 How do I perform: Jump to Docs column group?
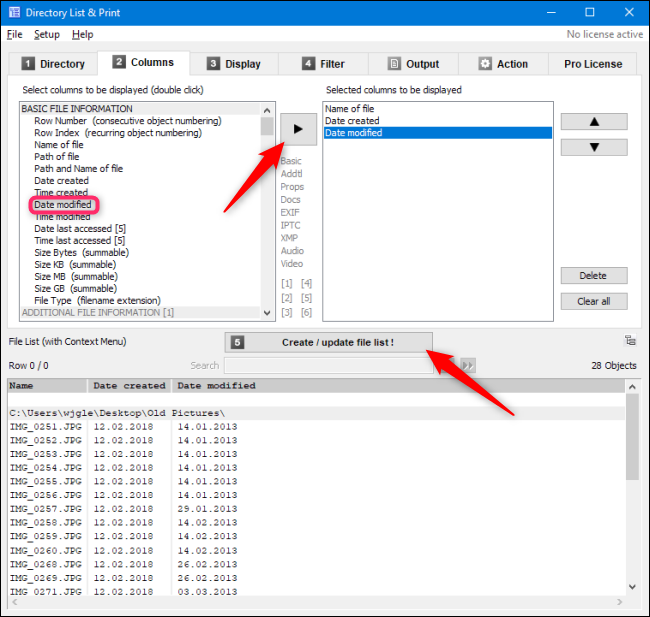(291, 199)
